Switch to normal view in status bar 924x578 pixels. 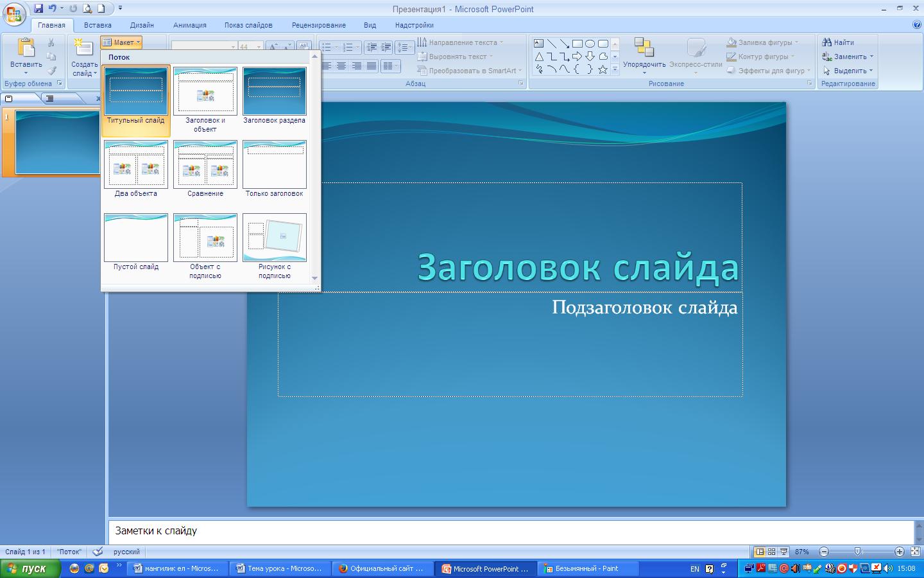[760, 552]
